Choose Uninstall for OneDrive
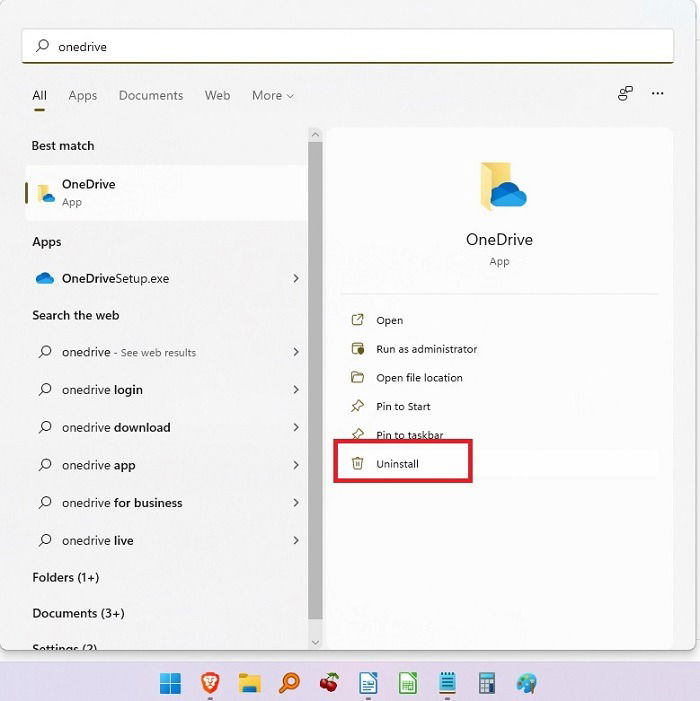The image size is (700, 701). [x=397, y=464]
